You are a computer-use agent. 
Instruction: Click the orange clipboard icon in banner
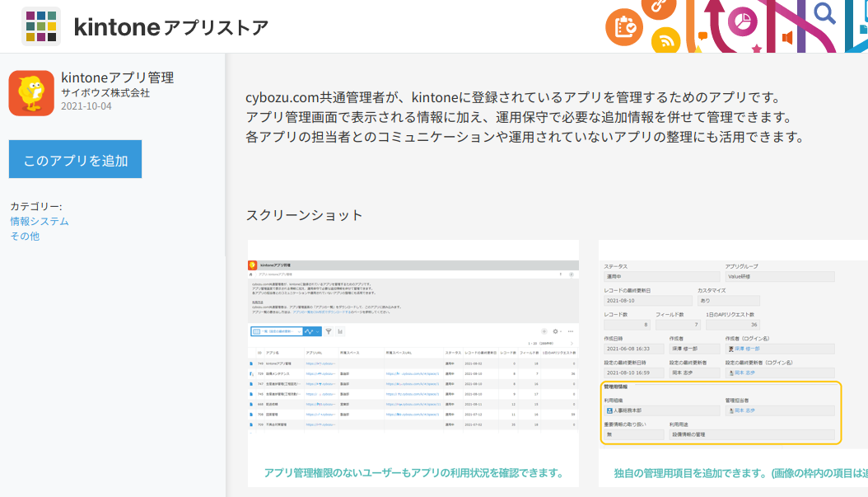click(624, 27)
